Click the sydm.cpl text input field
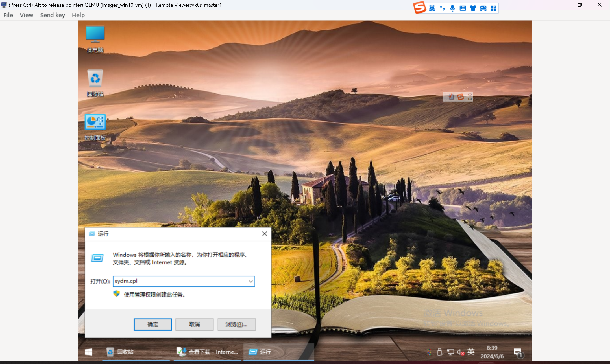This screenshot has width=610, height=364. 181,281
